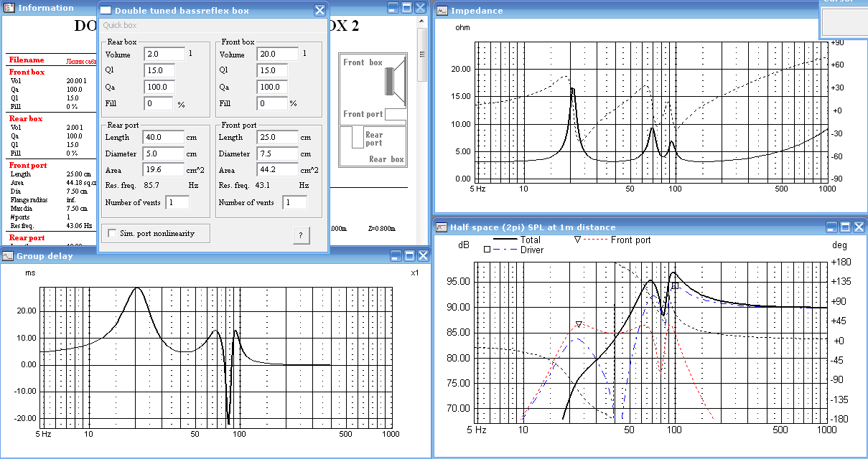Minimize the Half space SPL window
The width and height of the screenshot is (868, 459).
(831, 227)
